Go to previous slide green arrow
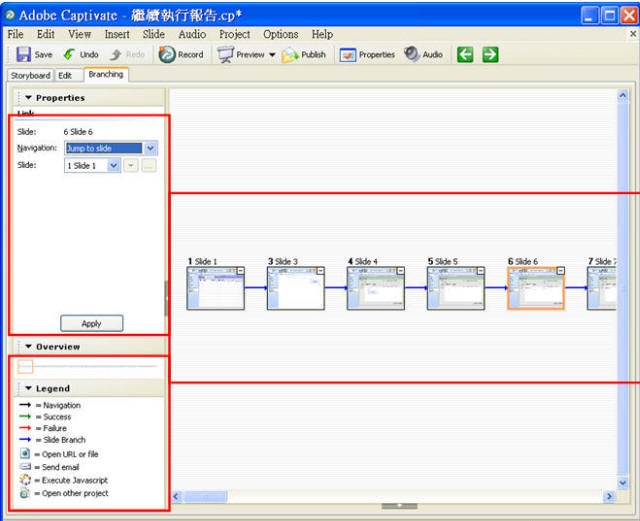 point(465,54)
